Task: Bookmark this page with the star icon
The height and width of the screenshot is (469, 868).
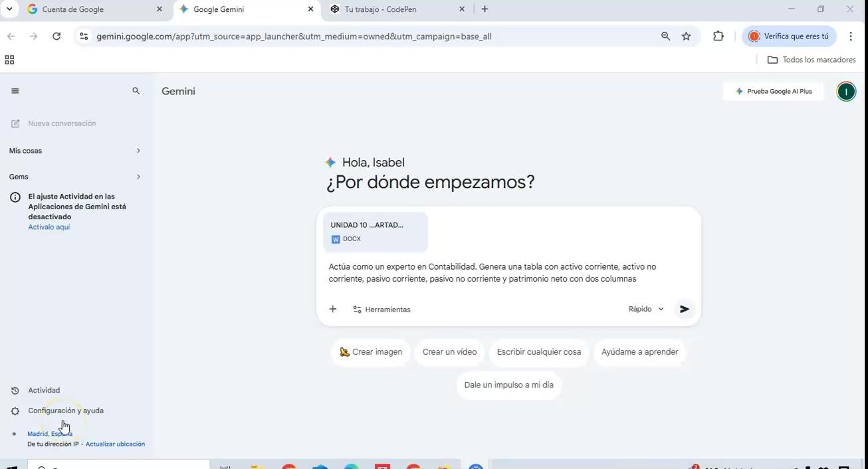Action: click(687, 37)
